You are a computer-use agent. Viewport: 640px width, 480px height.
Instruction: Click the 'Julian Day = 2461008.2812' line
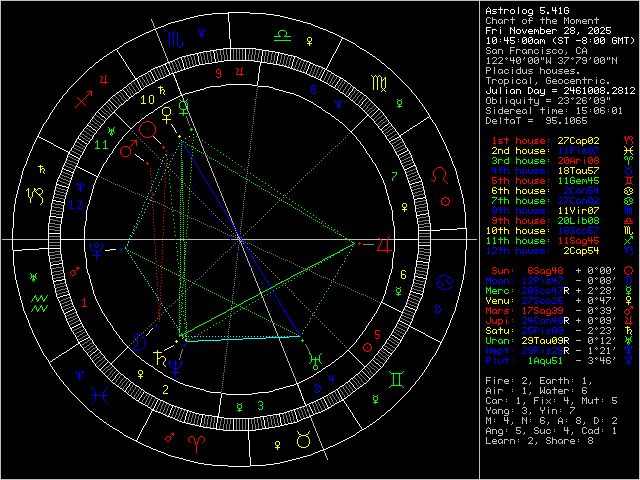[x=560, y=91]
